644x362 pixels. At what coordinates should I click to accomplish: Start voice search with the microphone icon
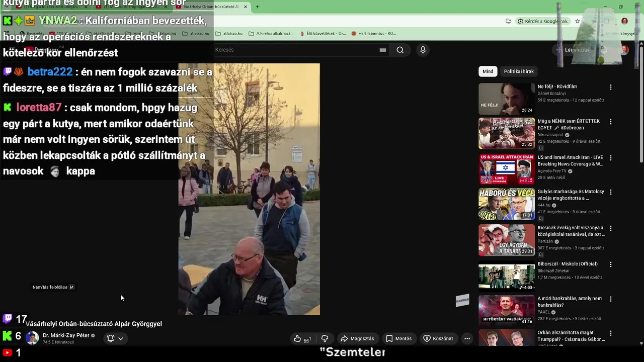tap(423, 50)
